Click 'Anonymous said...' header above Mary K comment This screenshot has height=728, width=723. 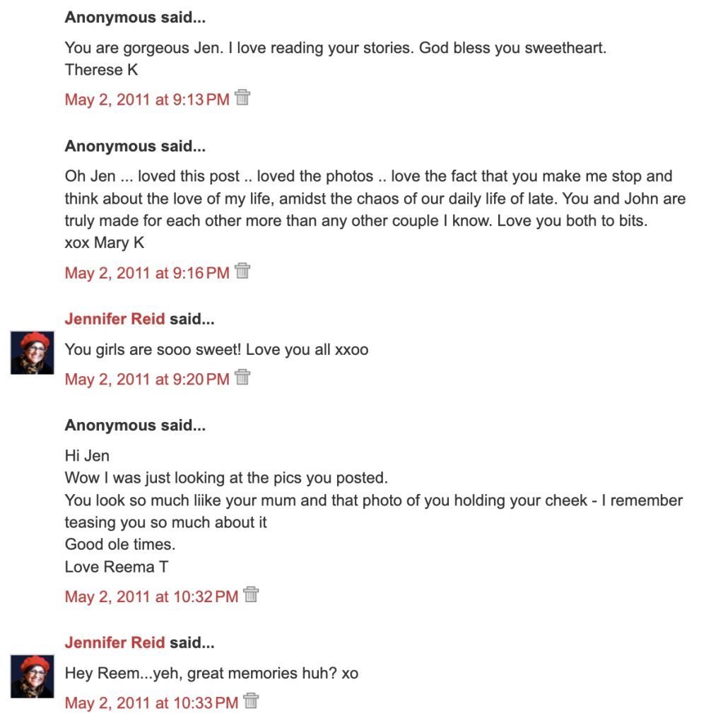pyautogui.click(x=135, y=146)
